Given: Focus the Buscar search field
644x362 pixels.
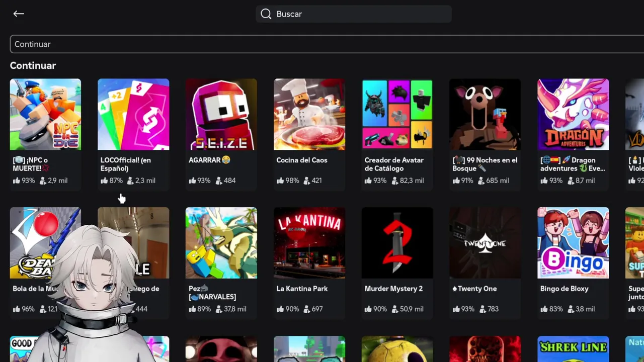Looking at the screenshot, I should click(x=354, y=14).
